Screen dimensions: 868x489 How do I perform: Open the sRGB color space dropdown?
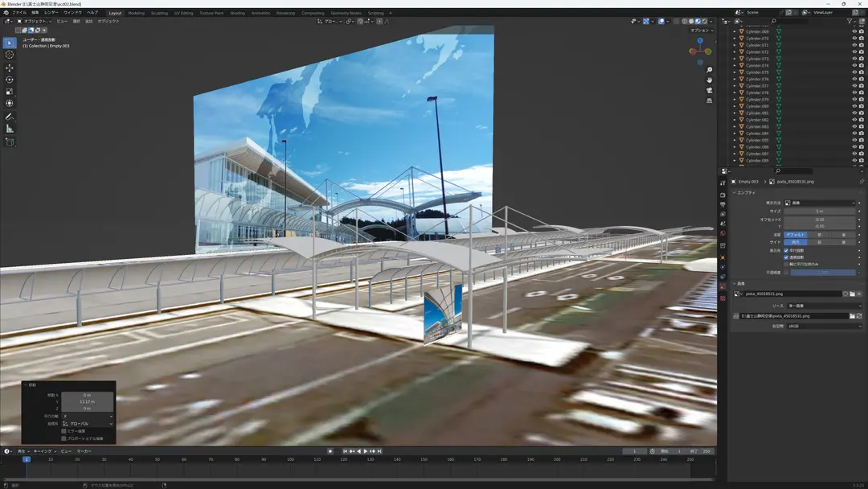825,327
